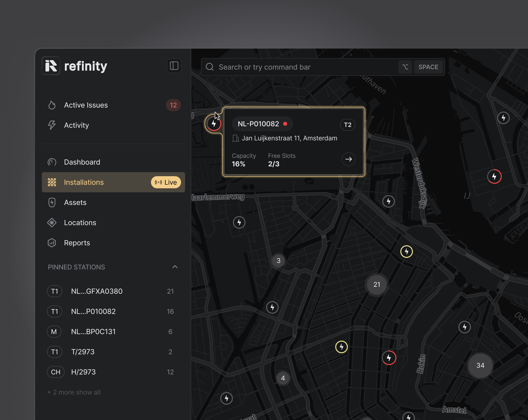Click the building icon beside the address
The height and width of the screenshot is (420, 528).
pyautogui.click(x=236, y=138)
